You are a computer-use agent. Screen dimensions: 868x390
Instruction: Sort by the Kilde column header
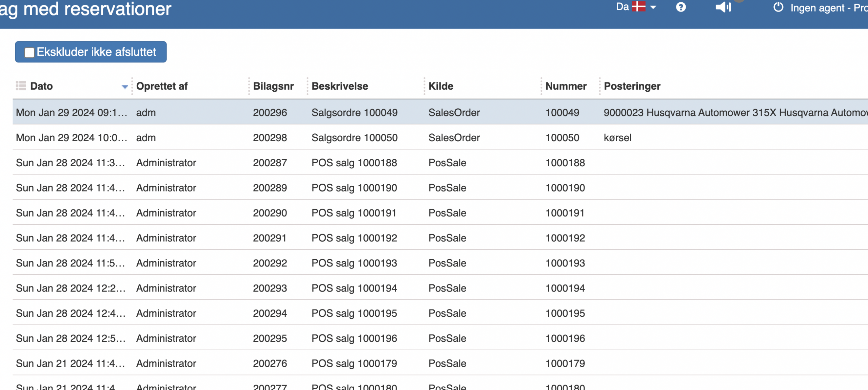coord(441,86)
